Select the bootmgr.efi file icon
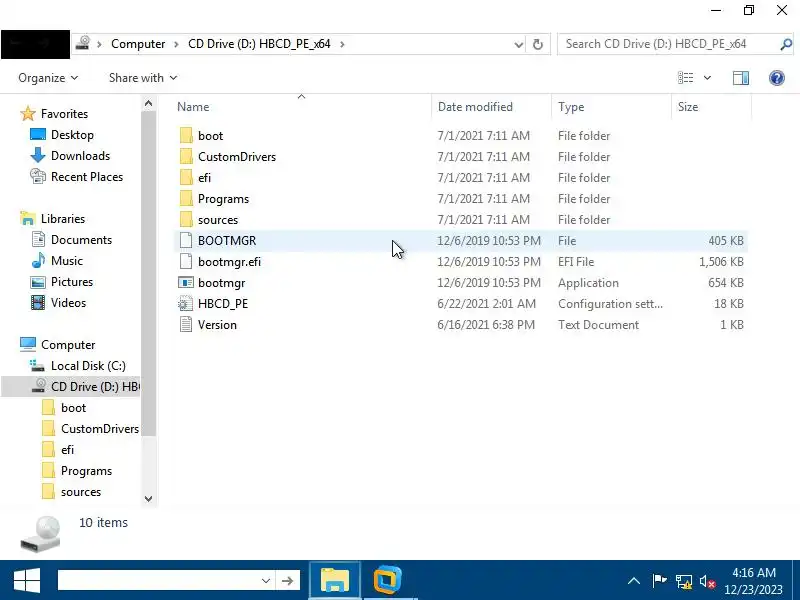This screenshot has width=800, height=600. (186, 261)
